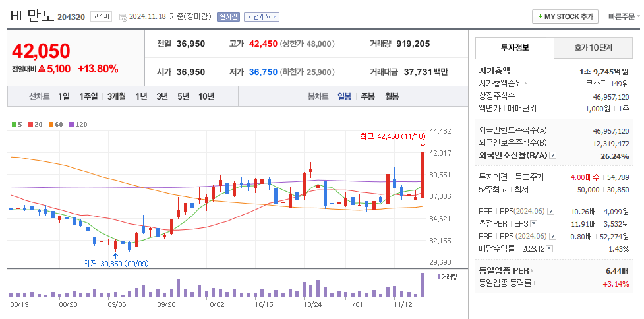Click the 최저 30,850 (09/09) chart marker
This screenshot has width=644, height=319.
[x=116, y=264]
